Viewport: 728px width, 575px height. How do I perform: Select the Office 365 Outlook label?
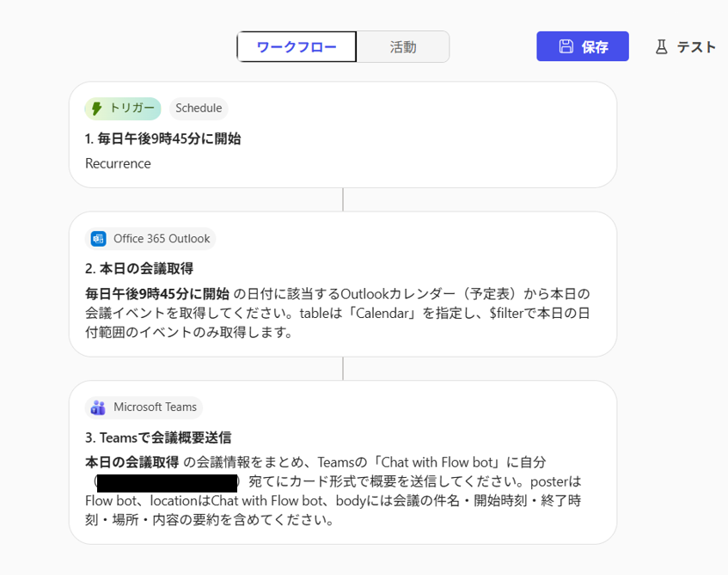coord(161,239)
